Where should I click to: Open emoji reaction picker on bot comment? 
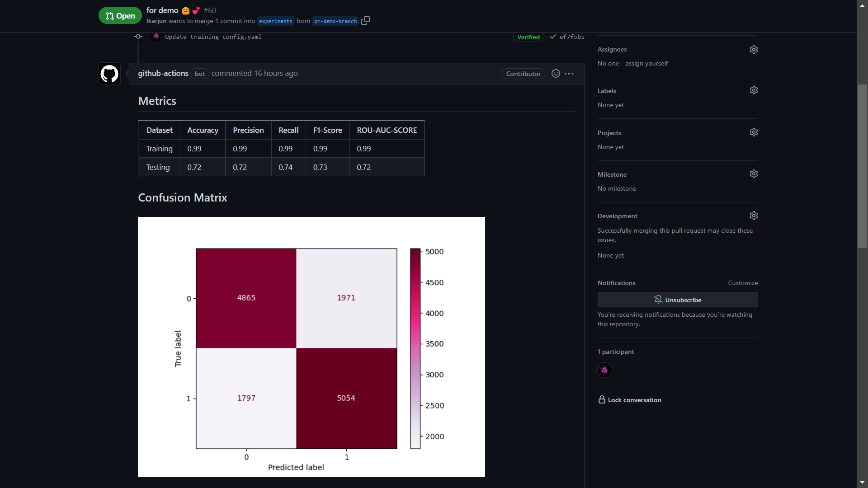[x=555, y=73]
